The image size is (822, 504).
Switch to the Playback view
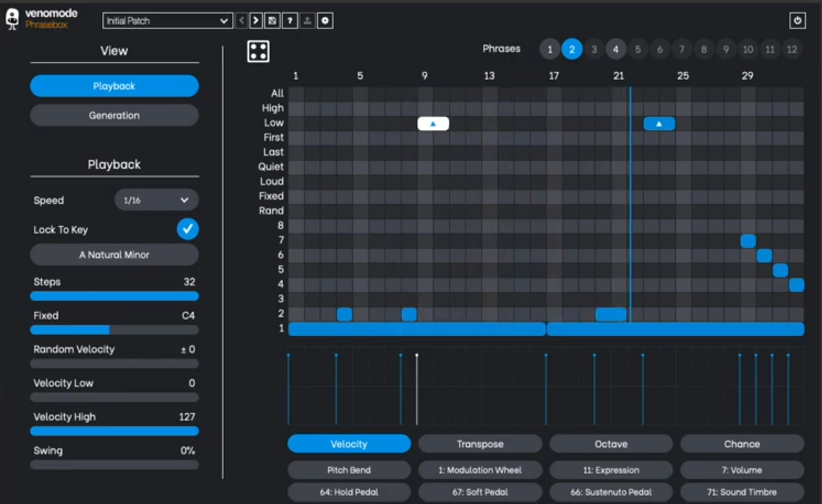114,86
